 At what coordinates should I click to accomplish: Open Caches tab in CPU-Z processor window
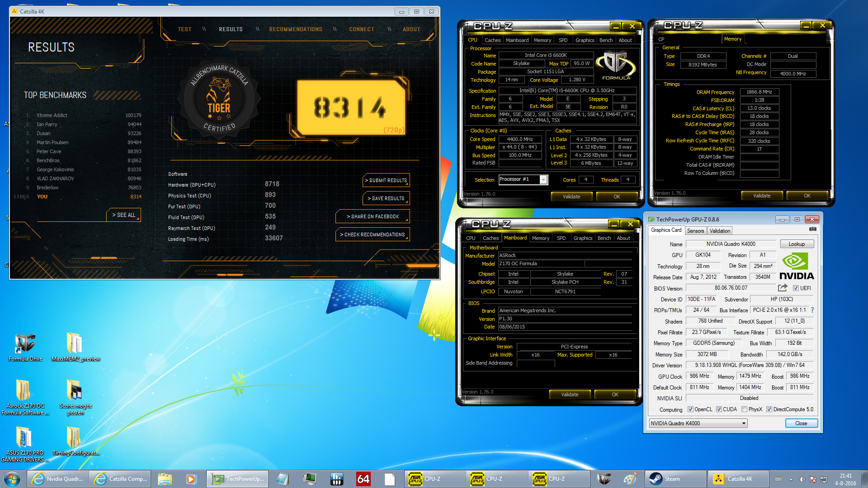(x=492, y=40)
